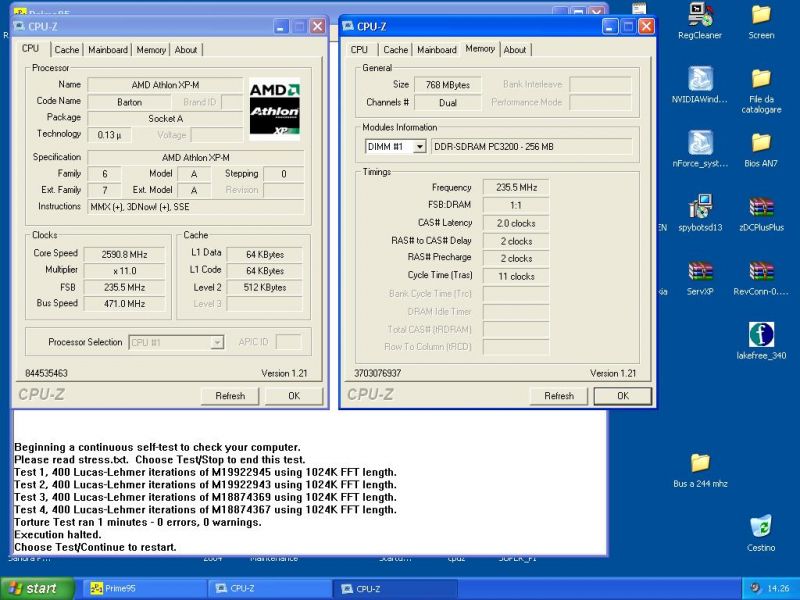The image size is (800, 600).
Task: Click OK in the right CPU-Z window
Action: coord(623,396)
